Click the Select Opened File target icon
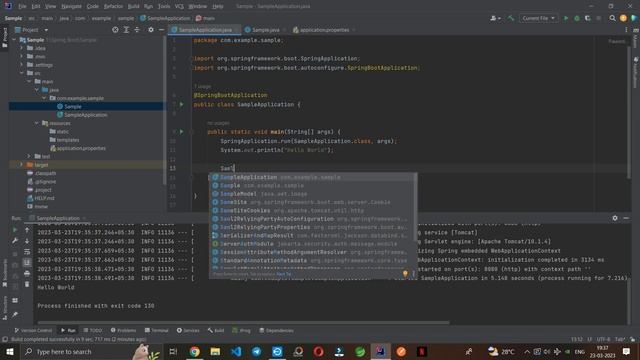The width and height of the screenshot is (640, 360). (x=115, y=30)
